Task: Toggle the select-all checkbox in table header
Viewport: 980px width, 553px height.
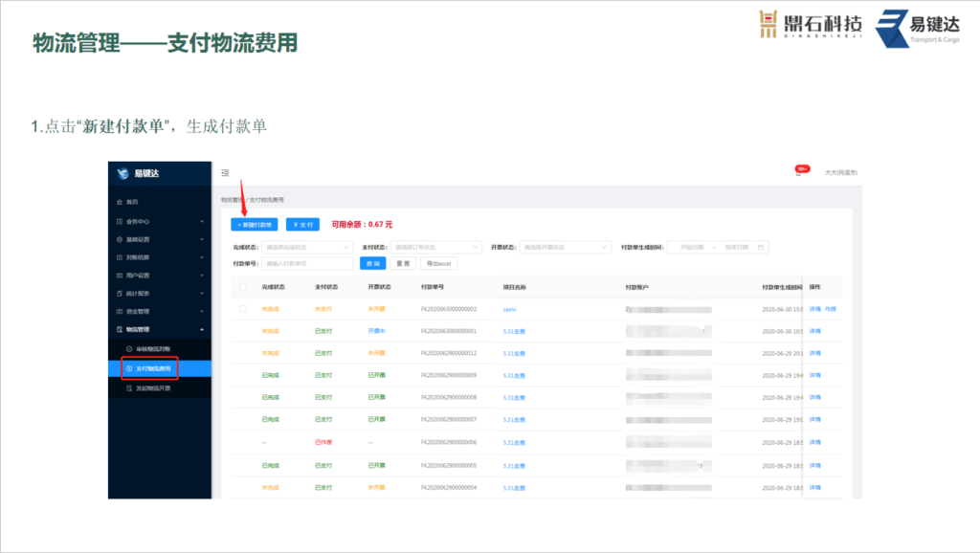Action: [x=242, y=287]
